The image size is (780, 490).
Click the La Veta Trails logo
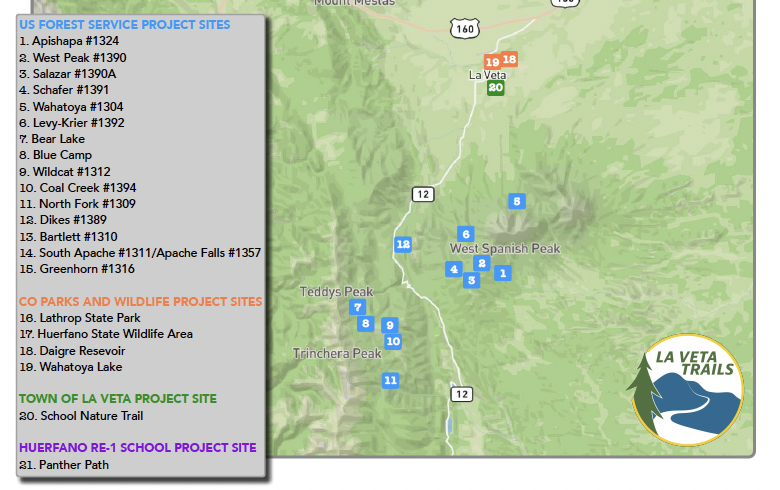[x=686, y=389]
